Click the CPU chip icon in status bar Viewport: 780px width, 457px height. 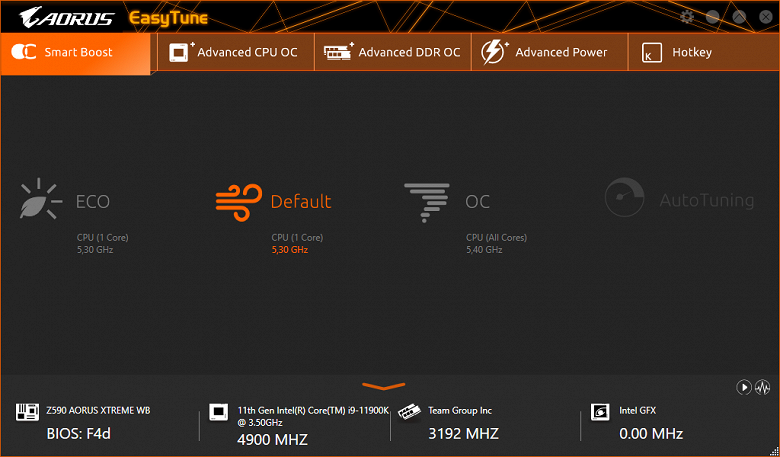click(218, 412)
